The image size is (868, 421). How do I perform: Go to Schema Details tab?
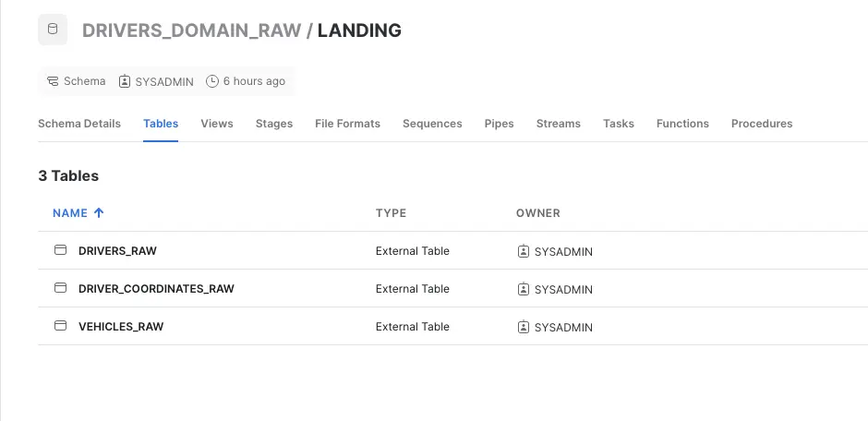tap(79, 124)
